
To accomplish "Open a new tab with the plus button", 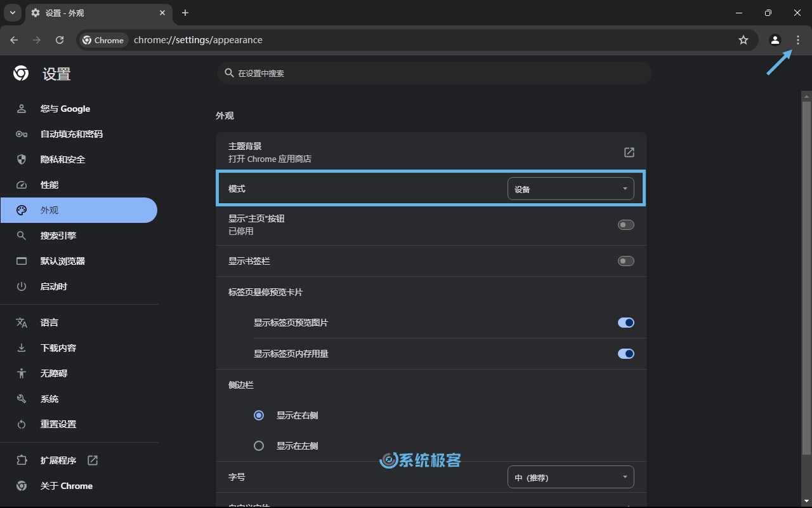I will pyautogui.click(x=185, y=13).
